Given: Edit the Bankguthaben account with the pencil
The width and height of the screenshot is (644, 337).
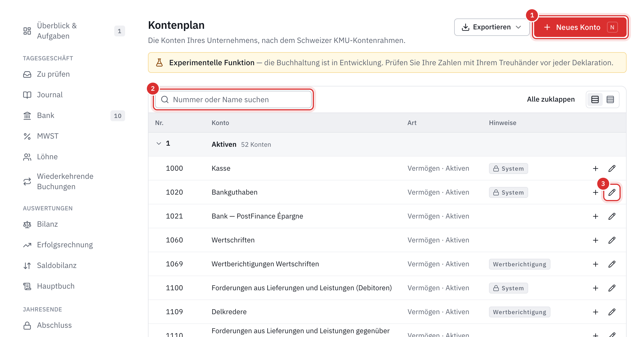Looking at the screenshot, I should pos(612,192).
